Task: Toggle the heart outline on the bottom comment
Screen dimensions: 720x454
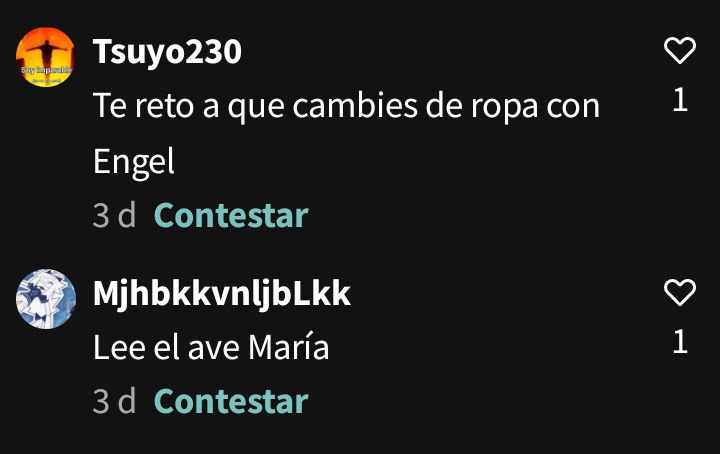Action: (x=680, y=292)
